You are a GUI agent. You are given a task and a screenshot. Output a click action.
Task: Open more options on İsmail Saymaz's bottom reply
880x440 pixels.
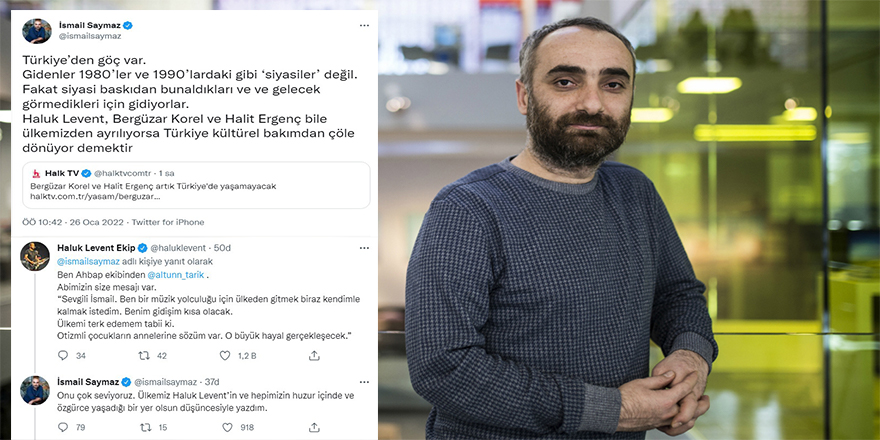tap(364, 382)
